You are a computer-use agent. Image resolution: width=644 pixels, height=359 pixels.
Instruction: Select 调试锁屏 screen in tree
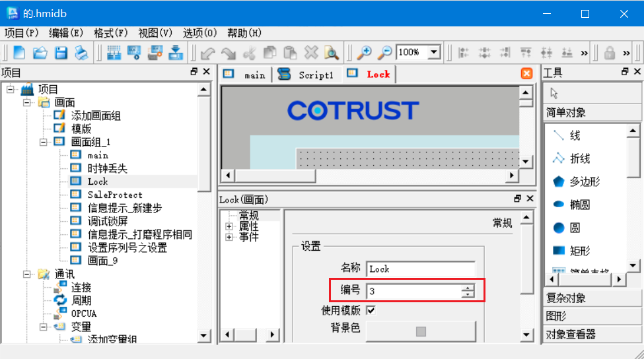coord(108,221)
